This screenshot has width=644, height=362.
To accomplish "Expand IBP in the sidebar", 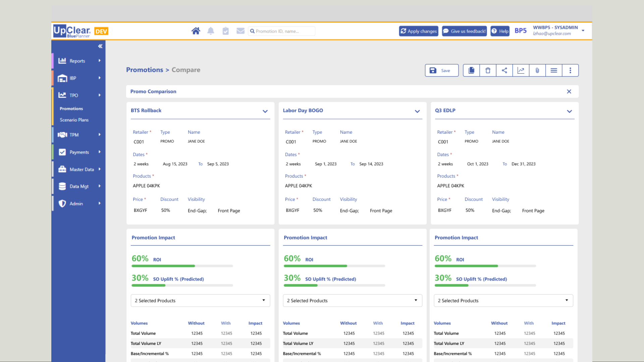I will (x=78, y=78).
